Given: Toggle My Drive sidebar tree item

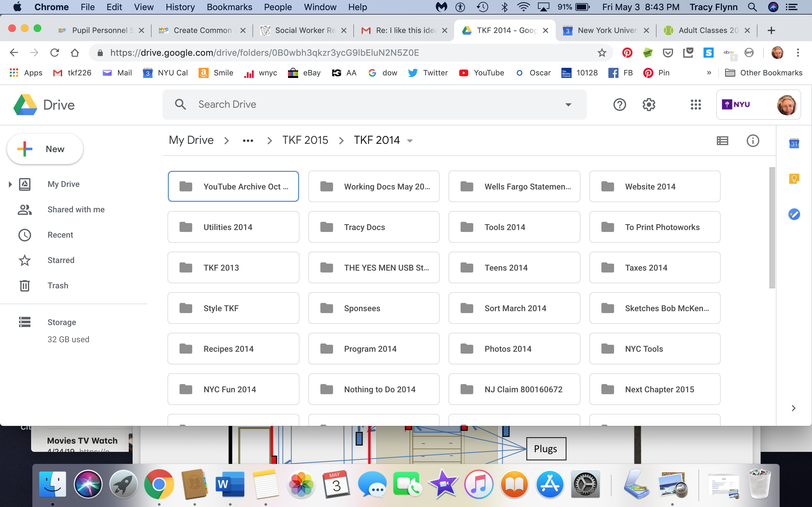Looking at the screenshot, I should (x=9, y=184).
